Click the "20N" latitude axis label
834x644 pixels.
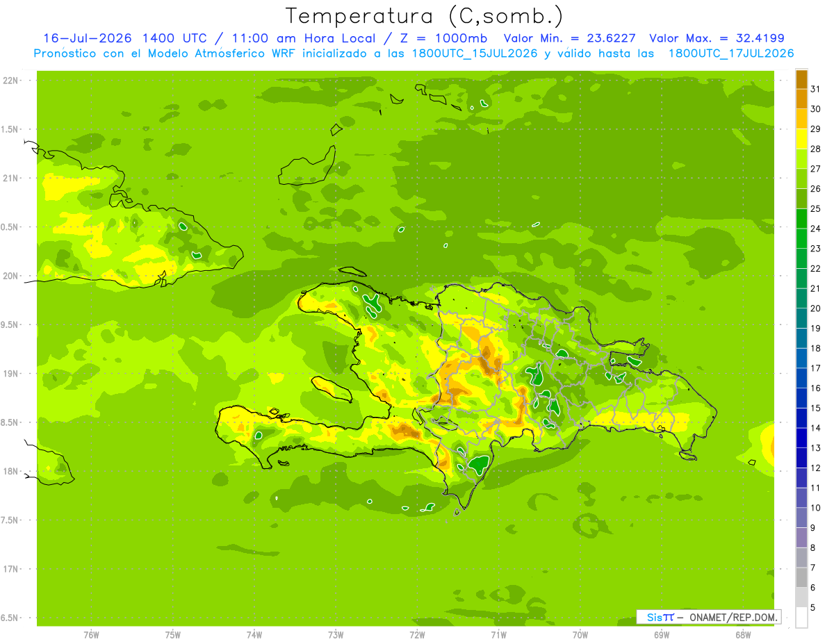pos(12,276)
